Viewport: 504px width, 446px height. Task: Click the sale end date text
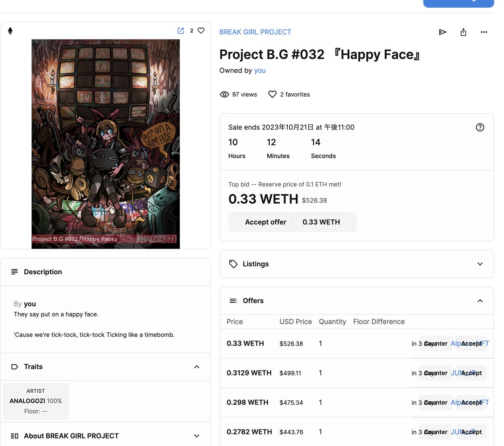tap(291, 127)
